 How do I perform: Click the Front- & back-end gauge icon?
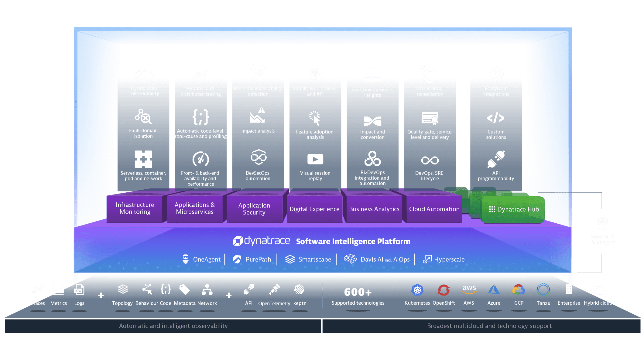(x=200, y=159)
